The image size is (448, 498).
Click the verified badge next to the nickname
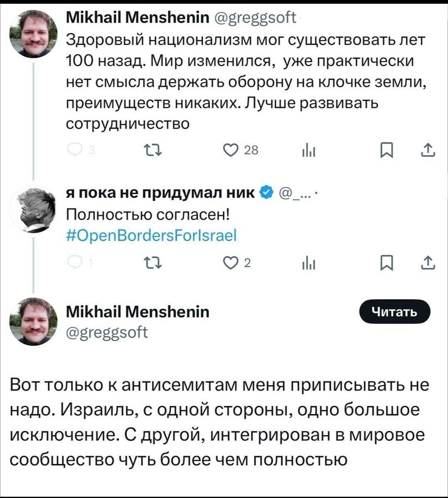pyautogui.click(x=267, y=193)
